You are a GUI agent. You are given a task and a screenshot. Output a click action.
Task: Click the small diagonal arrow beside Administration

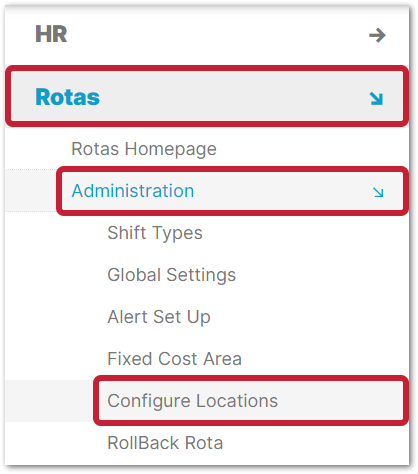point(378,192)
